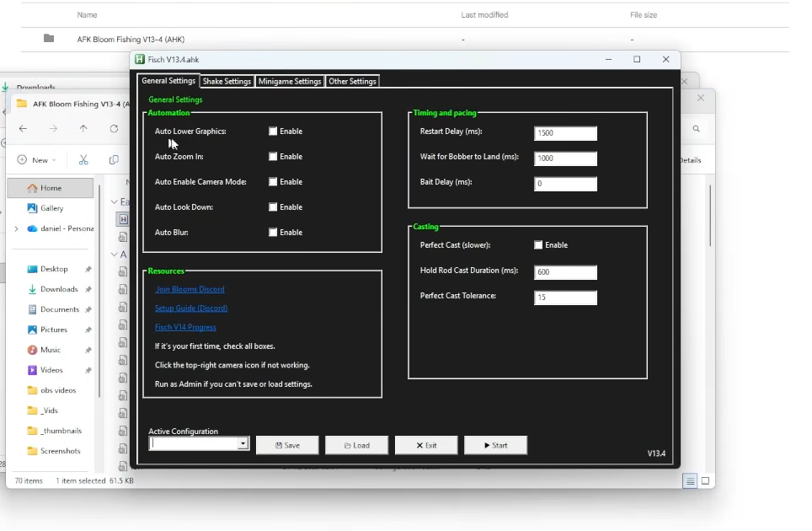Enable Auto Enable Camera Mode checkbox
Image resolution: width=812 pixels, height=531 pixels.
tap(273, 182)
